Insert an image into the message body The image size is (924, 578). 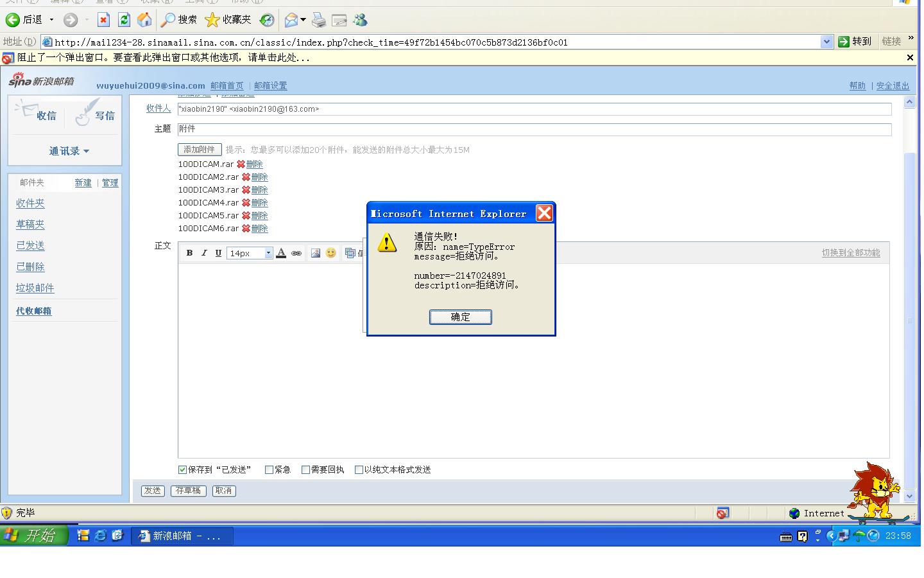click(315, 253)
